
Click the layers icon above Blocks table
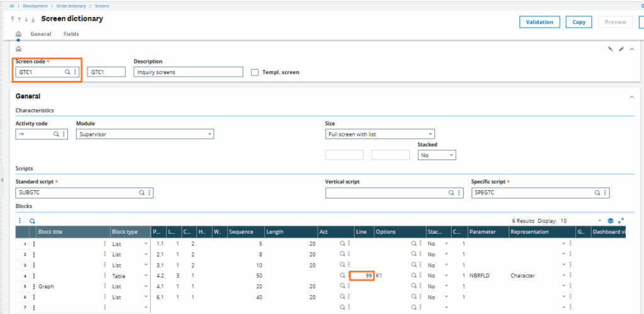tap(610, 221)
